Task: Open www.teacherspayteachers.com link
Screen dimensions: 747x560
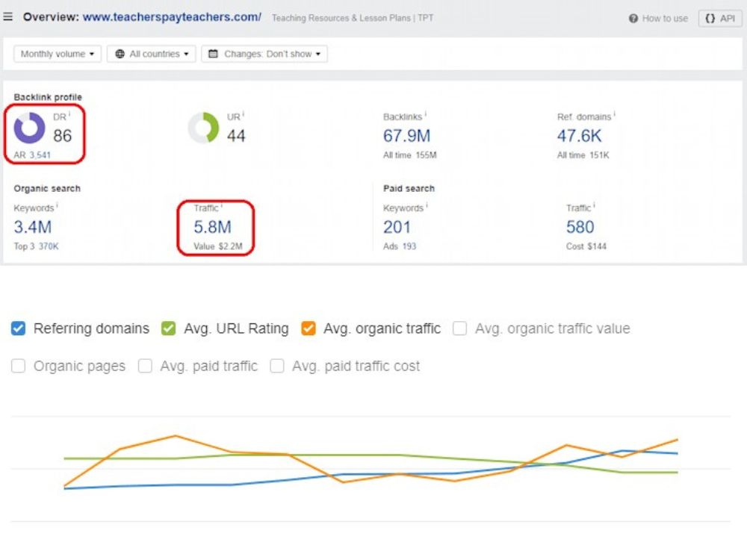Action: (x=172, y=16)
